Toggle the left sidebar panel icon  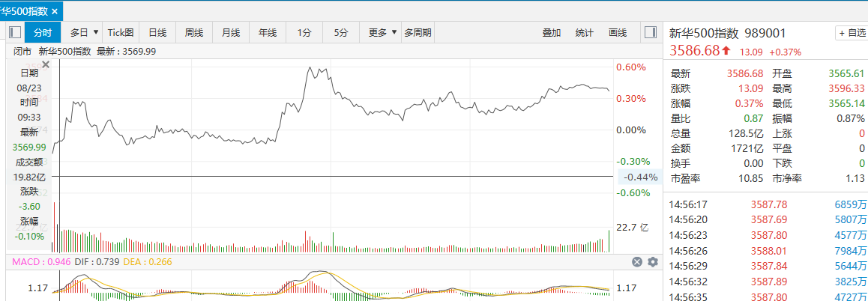pyautogui.click(x=14, y=32)
